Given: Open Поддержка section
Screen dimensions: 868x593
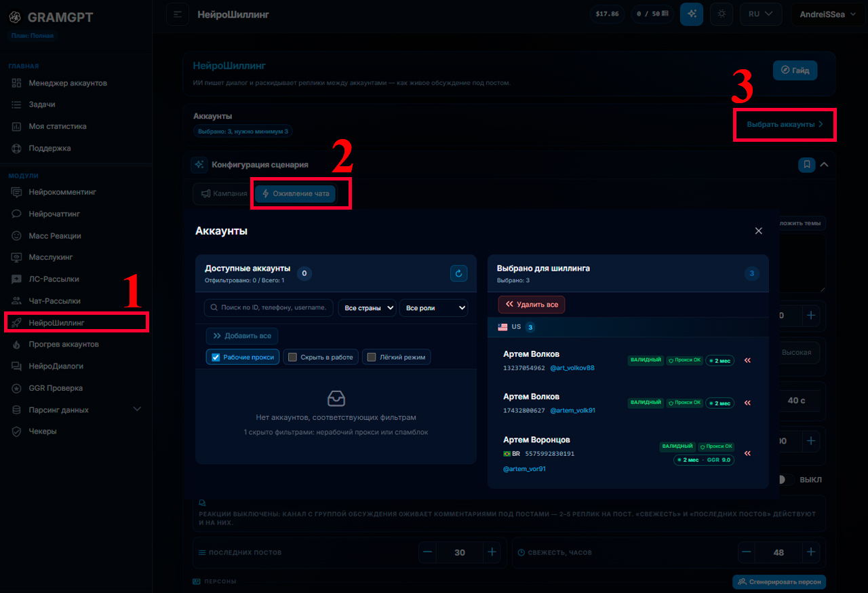Looking at the screenshot, I should coord(50,148).
